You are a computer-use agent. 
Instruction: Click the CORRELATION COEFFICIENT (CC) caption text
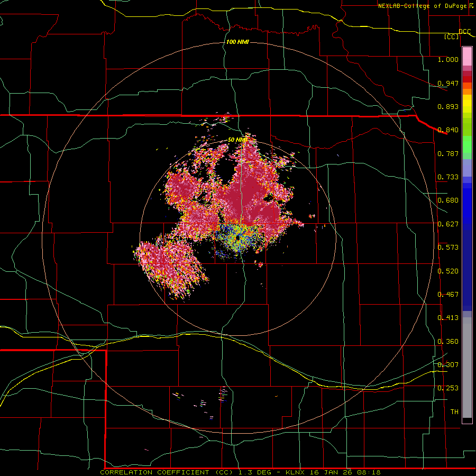click(x=167, y=472)
